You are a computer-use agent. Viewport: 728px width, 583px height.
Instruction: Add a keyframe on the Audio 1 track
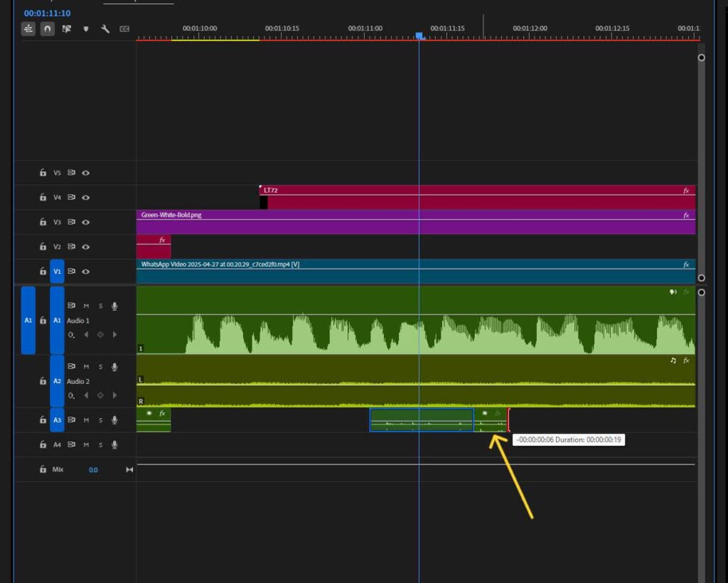click(x=100, y=334)
